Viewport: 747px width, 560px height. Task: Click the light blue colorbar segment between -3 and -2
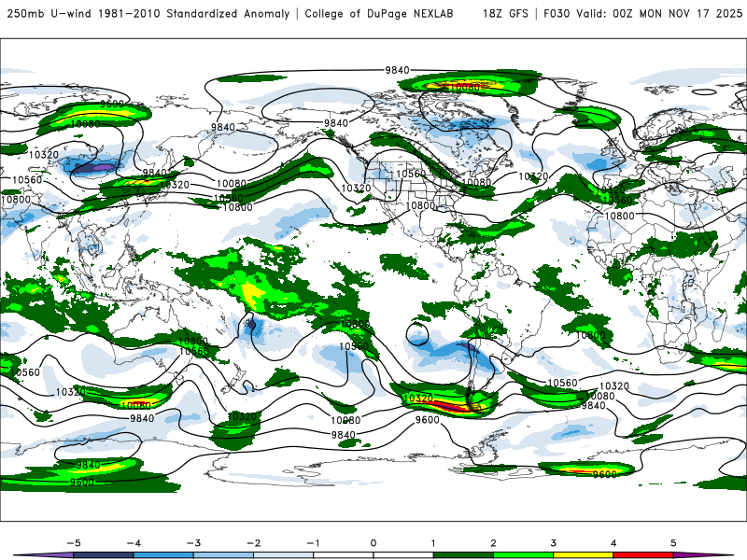tap(223, 555)
